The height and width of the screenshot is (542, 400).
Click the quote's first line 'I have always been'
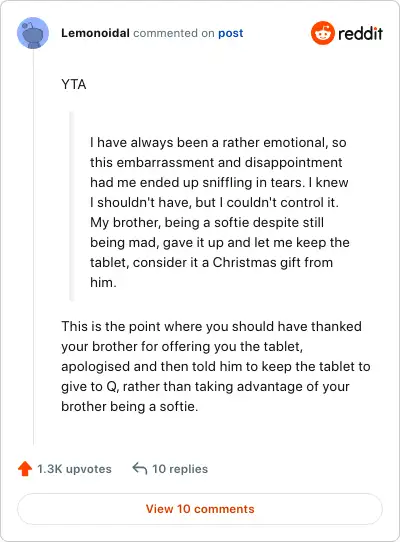point(218,142)
